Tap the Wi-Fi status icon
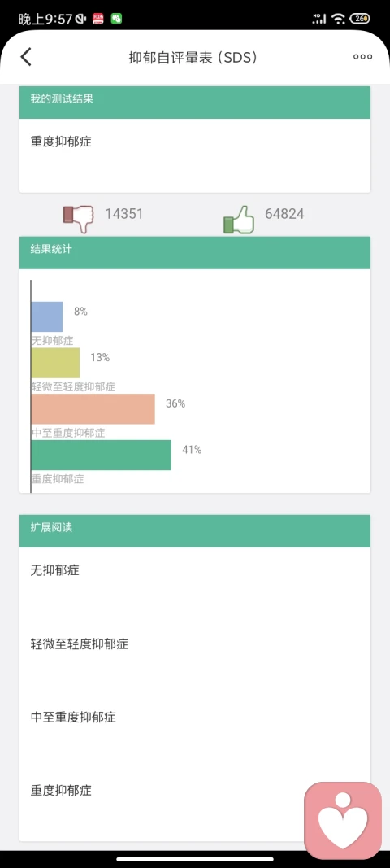Screen dimensions: 390x868 [x=338, y=19]
